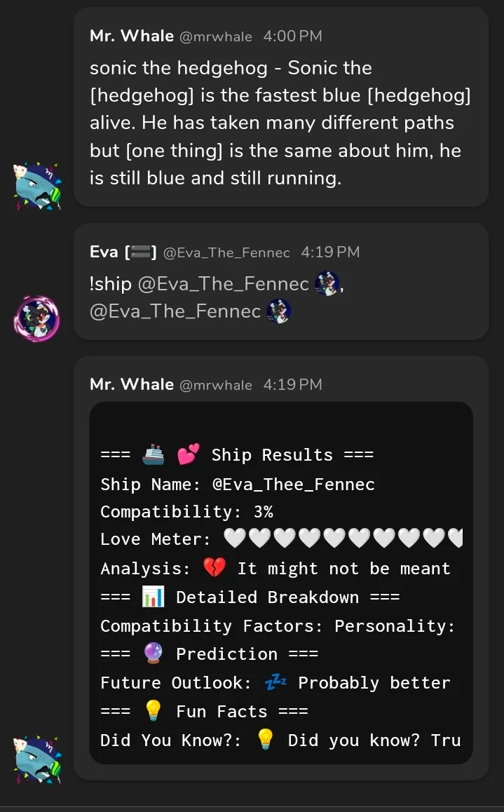The height and width of the screenshot is (812, 504).
Task: Click the Mr. Whale username on the Sonic message
Action: click(x=132, y=36)
